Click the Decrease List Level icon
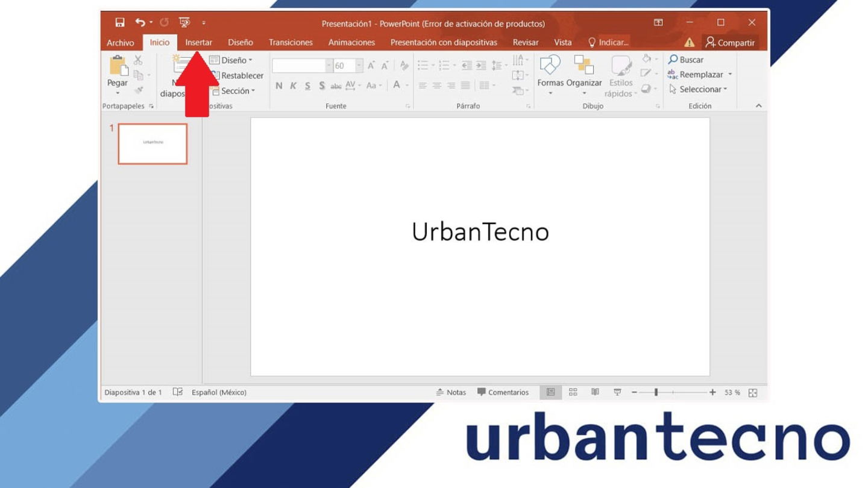The image size is (868, 488). point(467,66)
